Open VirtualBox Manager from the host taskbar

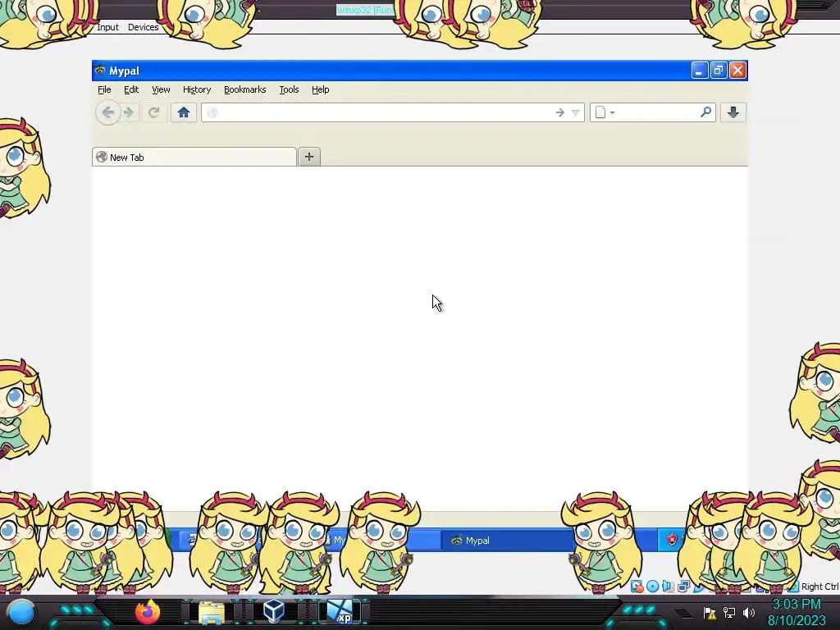(x=274, y=611)
